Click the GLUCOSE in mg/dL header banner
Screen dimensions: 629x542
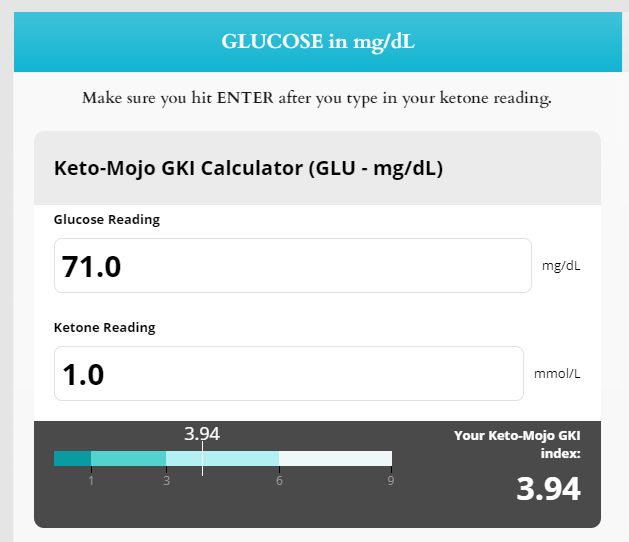318,41
